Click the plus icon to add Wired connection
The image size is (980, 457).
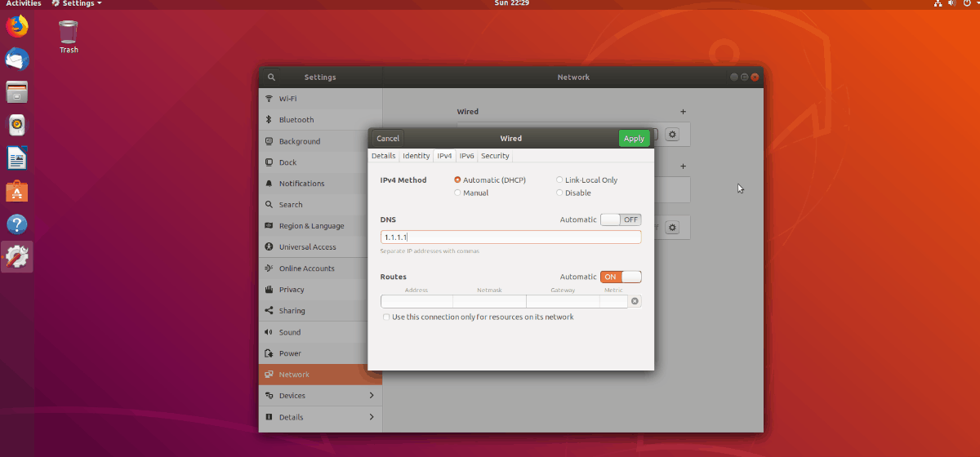[x=683, y=112]
